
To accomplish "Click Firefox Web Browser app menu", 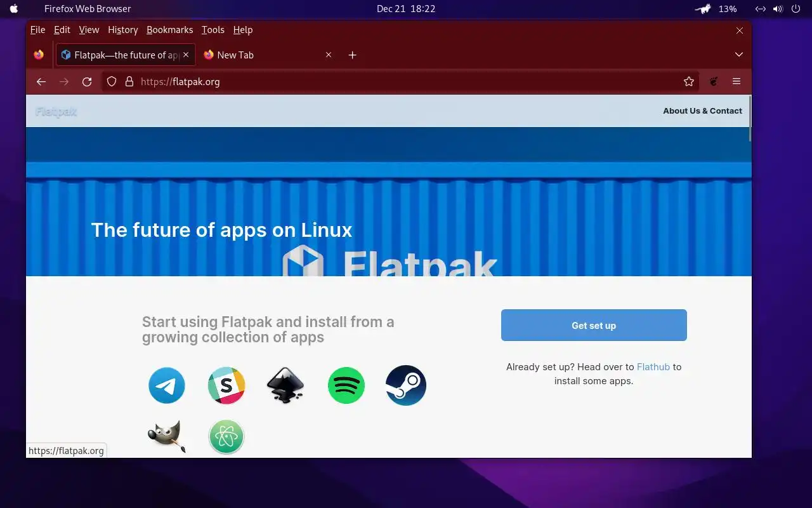I will click(x=88, y=9).
